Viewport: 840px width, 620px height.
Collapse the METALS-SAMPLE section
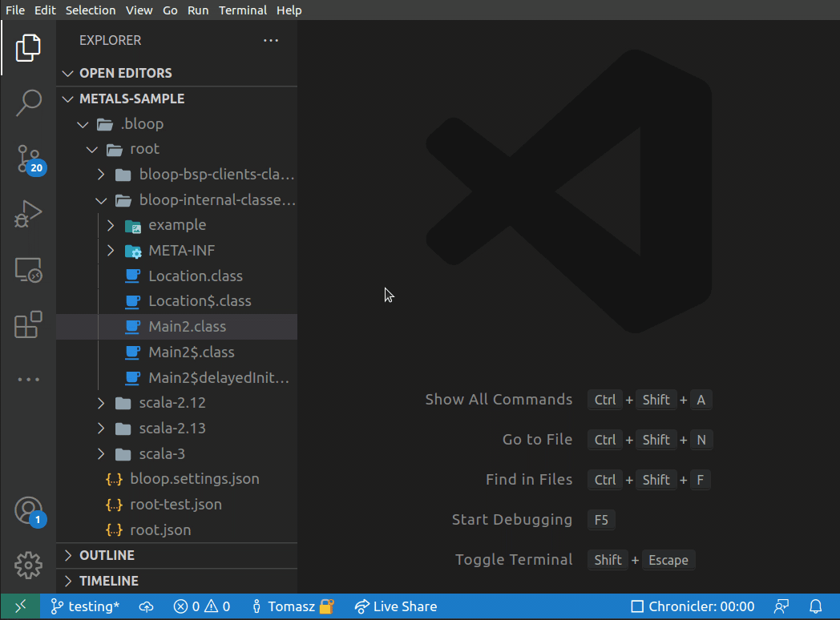click(x=177, y=99)
